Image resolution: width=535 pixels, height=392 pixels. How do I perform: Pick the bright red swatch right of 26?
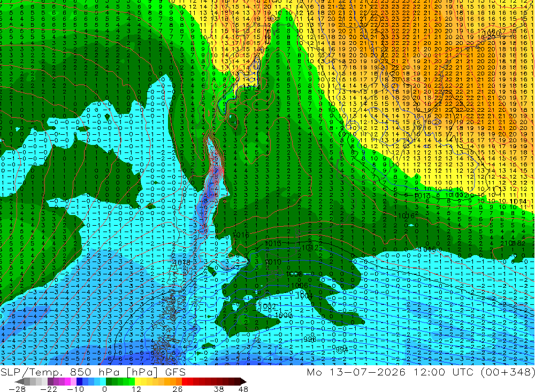(x=185, y=382)
